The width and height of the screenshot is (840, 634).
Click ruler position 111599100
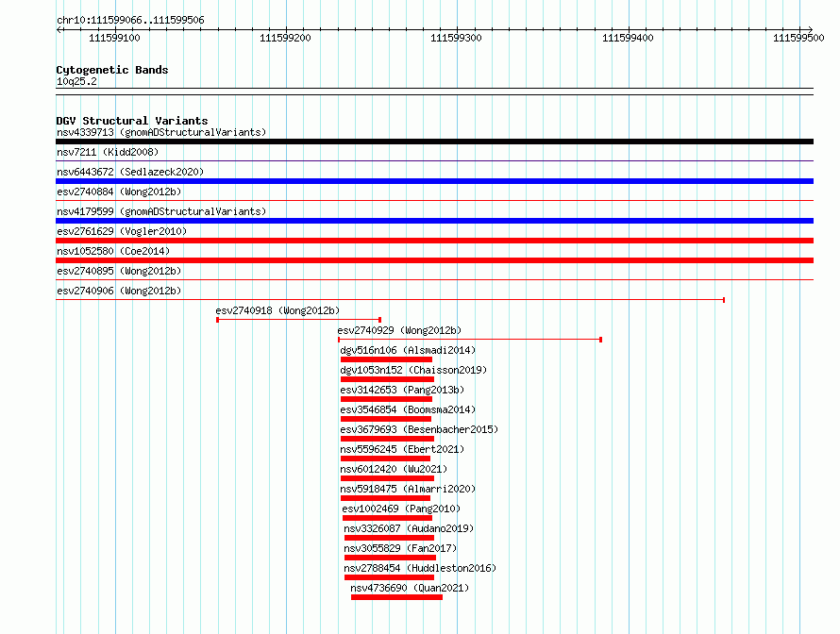(114, 38)
